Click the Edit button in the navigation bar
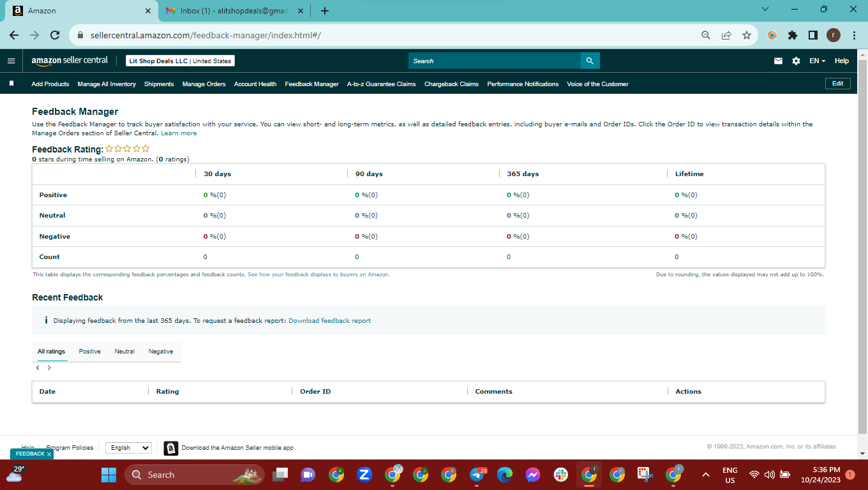This screenshot has height=490, width=868. coord(837,84)
